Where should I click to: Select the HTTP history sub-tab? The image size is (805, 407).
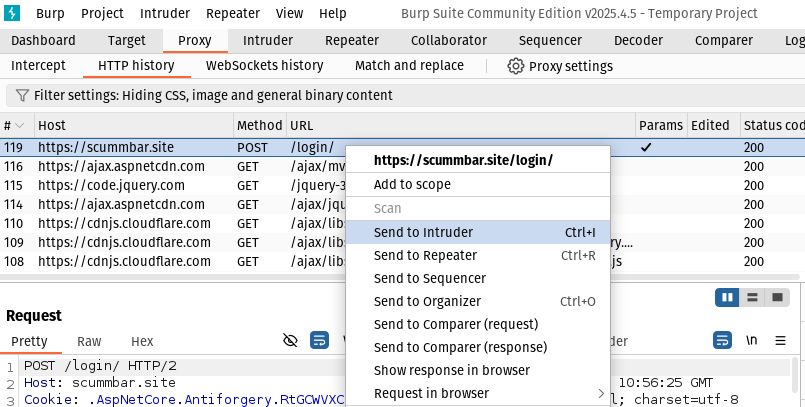pos(136,66)
